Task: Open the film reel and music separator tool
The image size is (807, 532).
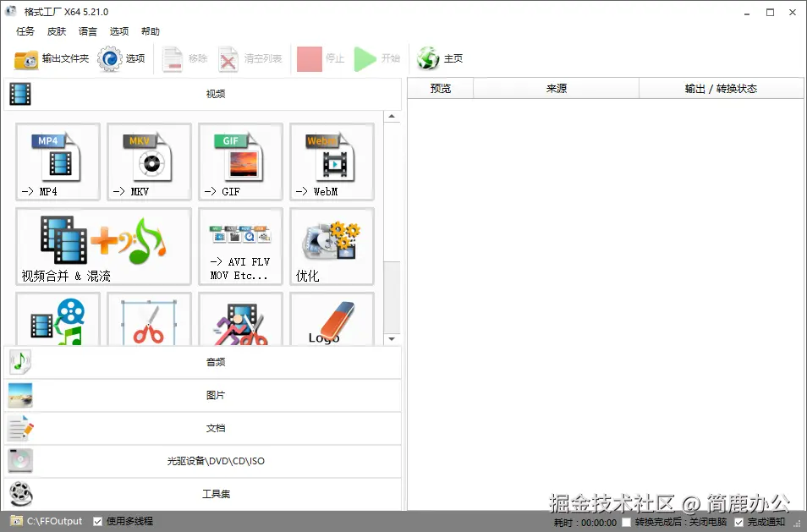Action: click(x=58, y=319)
